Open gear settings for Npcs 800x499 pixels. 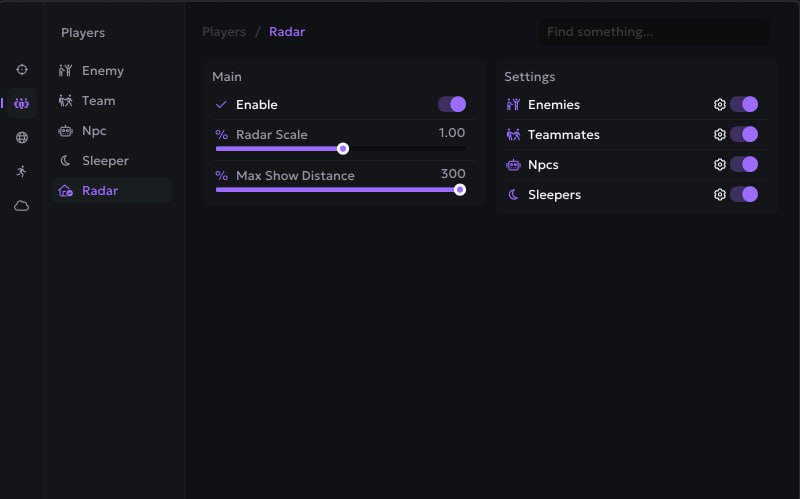point(719,165)
